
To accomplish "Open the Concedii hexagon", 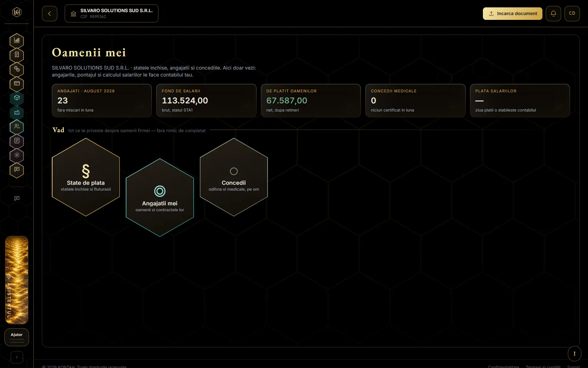I will point(234,177).
